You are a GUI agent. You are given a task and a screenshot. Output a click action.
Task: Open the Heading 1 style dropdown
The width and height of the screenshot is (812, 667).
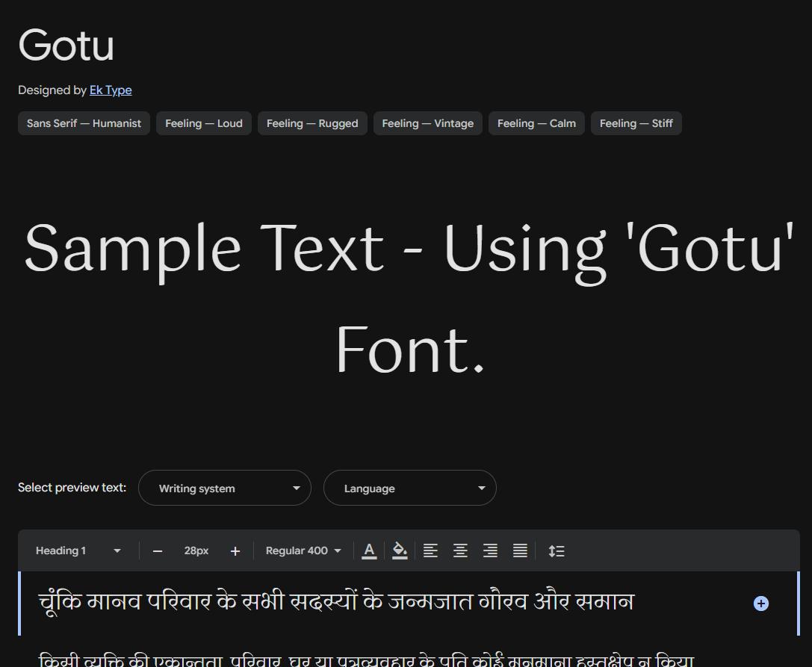click(x=78, y=550)
